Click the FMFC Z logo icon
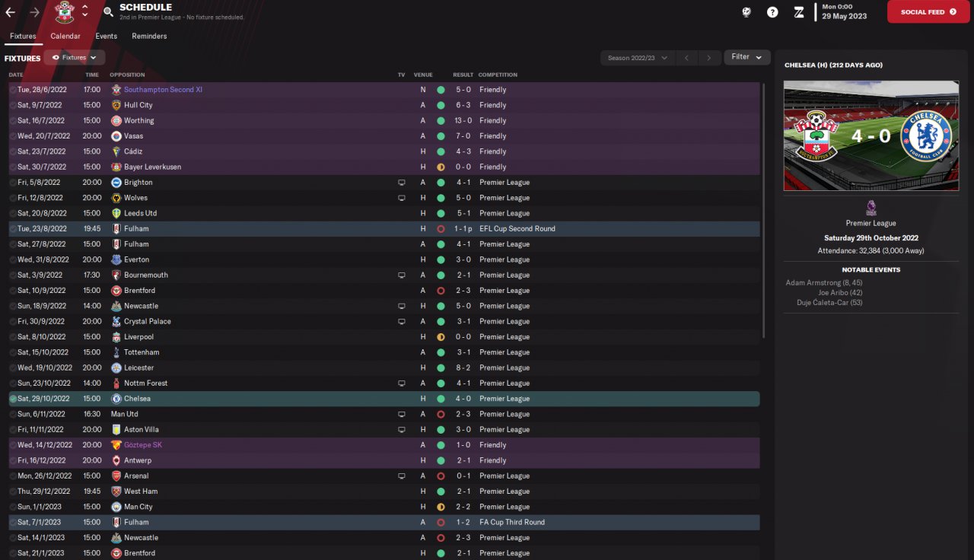This screenshot has height=560, width=974. click(x=798, y=12)
